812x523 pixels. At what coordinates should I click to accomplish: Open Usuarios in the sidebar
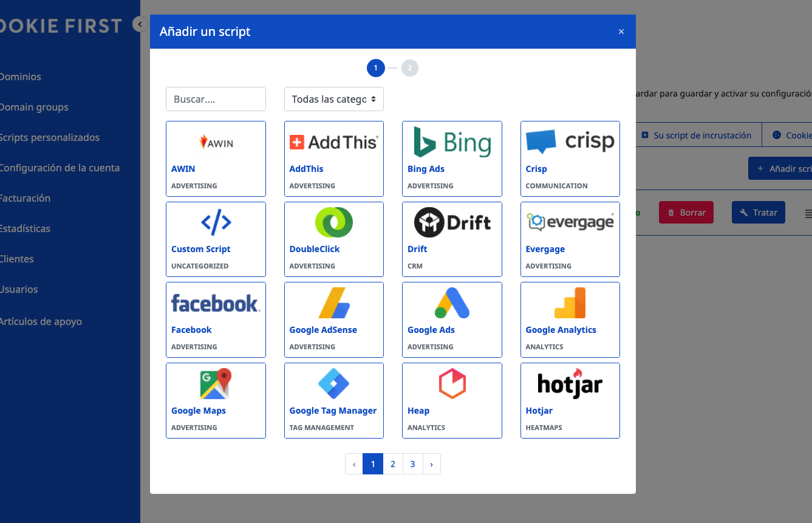(18, 289)
